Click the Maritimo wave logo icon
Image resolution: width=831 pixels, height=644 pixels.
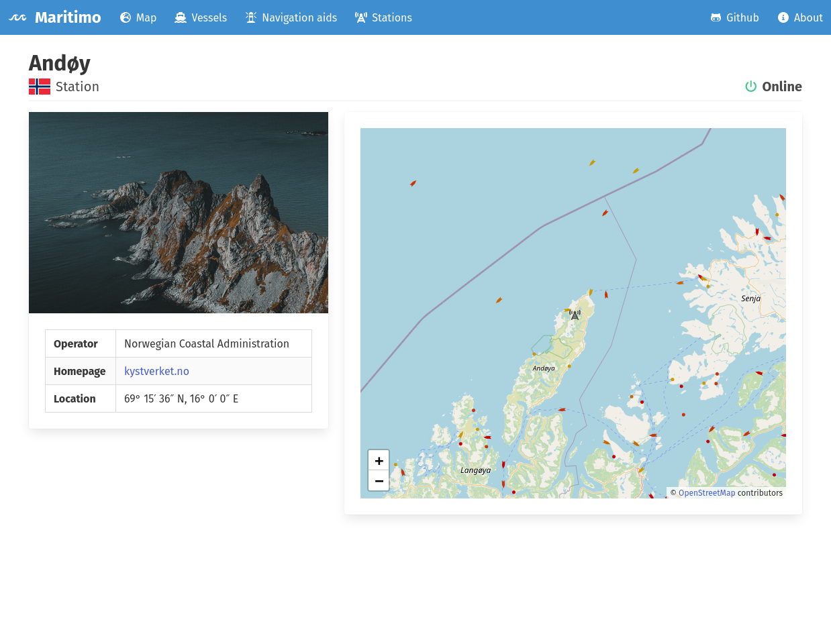pyautogui.click(x=17, y=17)
